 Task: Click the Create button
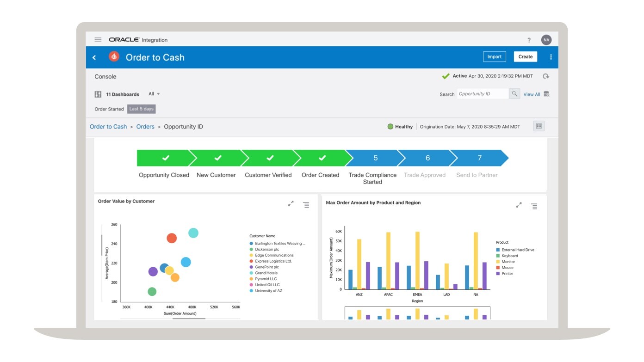[525, 56]
